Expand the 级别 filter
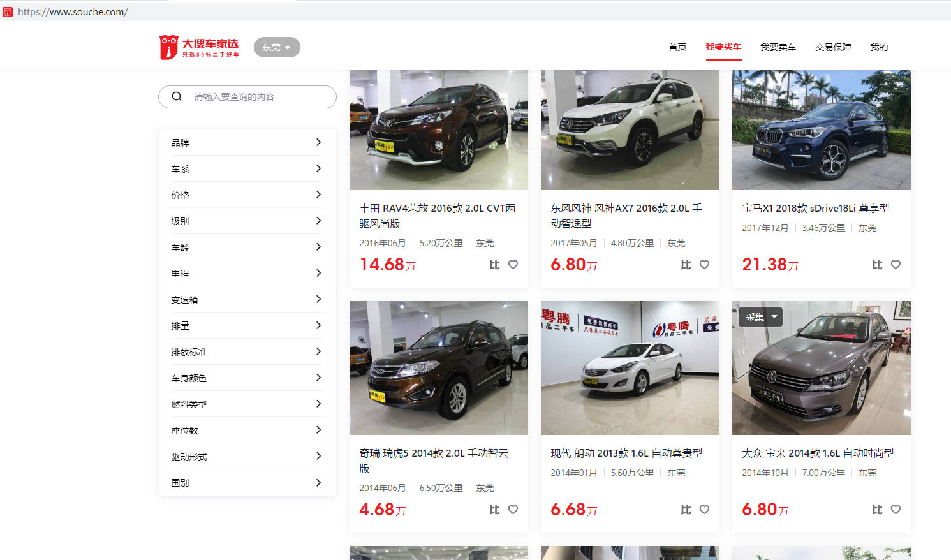The width and height of the screenshot is (951, 560). coord(247,221)
